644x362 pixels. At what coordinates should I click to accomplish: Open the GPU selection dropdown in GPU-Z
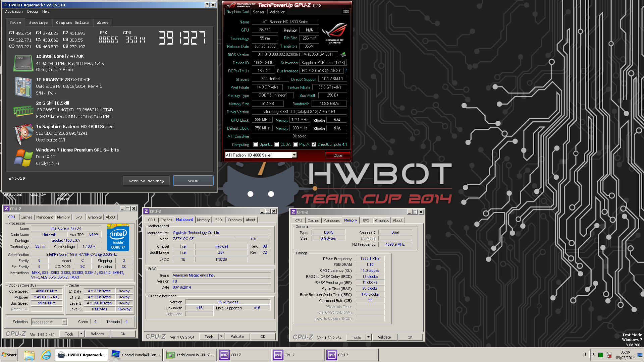[x=294, y=155]
